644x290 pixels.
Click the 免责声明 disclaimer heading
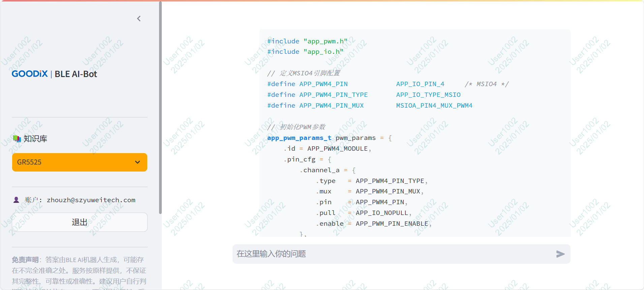point(25,260)
